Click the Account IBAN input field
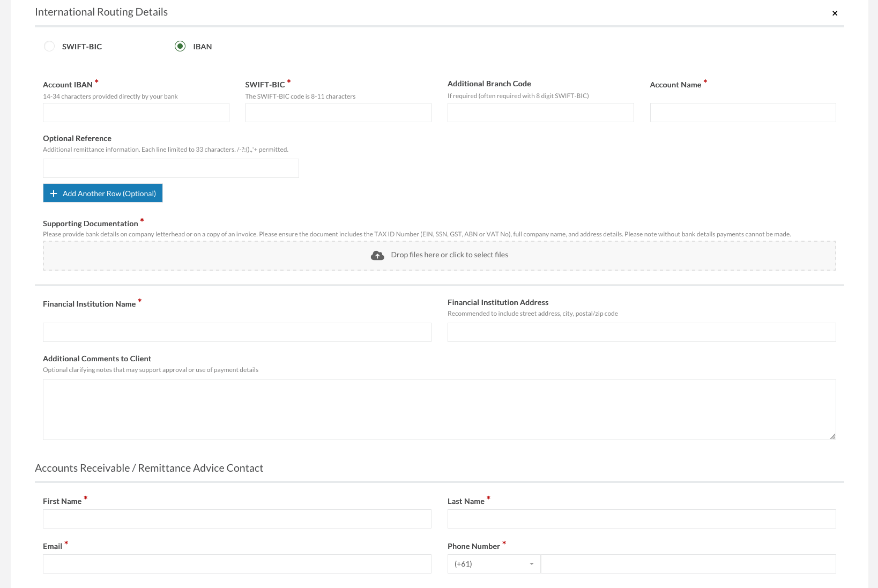Viewport: 878px width, 588px height. pyautogui.click(x=136, y=113)
